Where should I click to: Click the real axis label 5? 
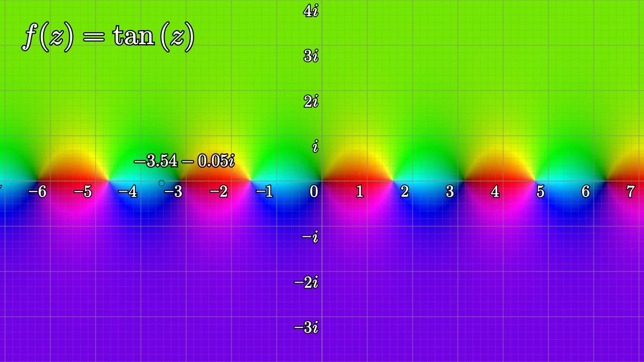click(x=540, y=192)
